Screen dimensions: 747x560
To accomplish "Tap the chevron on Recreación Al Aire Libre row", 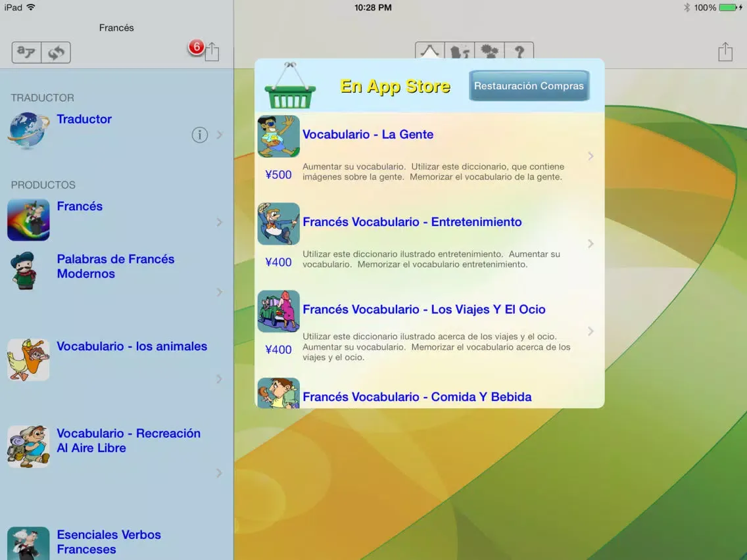I will tap(220, 473).
